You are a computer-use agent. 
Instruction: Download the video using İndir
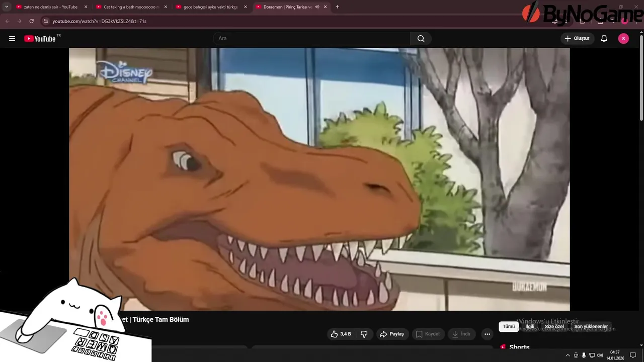[x=461, y=334]
